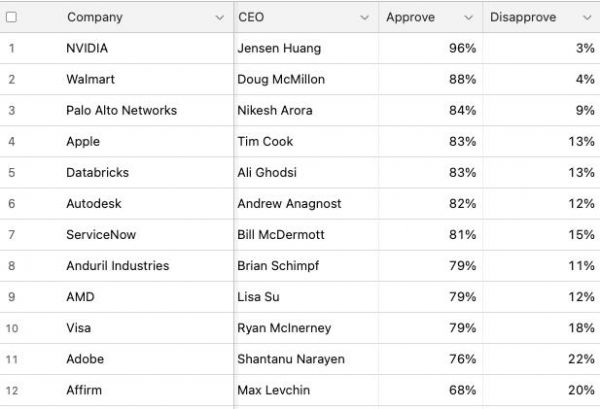Select the Databricks company cell

(97, 172)
